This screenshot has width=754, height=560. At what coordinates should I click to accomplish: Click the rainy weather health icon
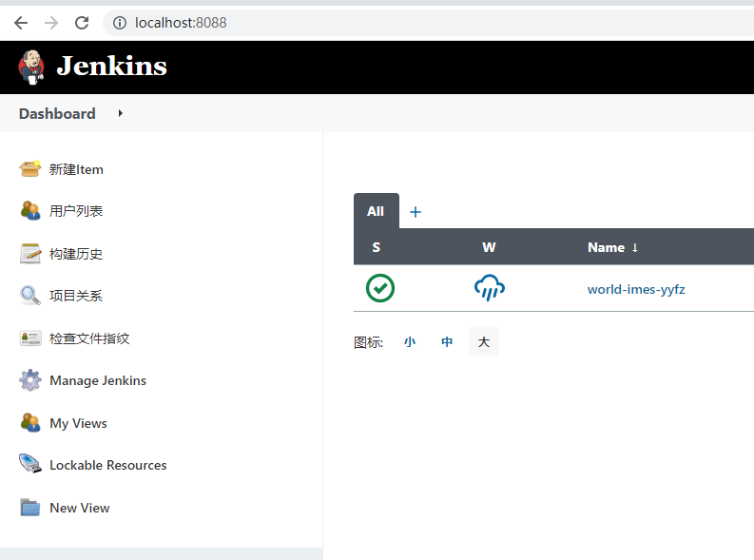490,288
